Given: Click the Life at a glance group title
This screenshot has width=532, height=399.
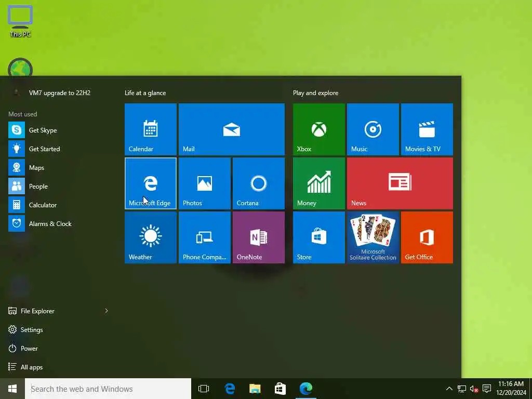Looking at the screenshot, I should tap(145, 92).
